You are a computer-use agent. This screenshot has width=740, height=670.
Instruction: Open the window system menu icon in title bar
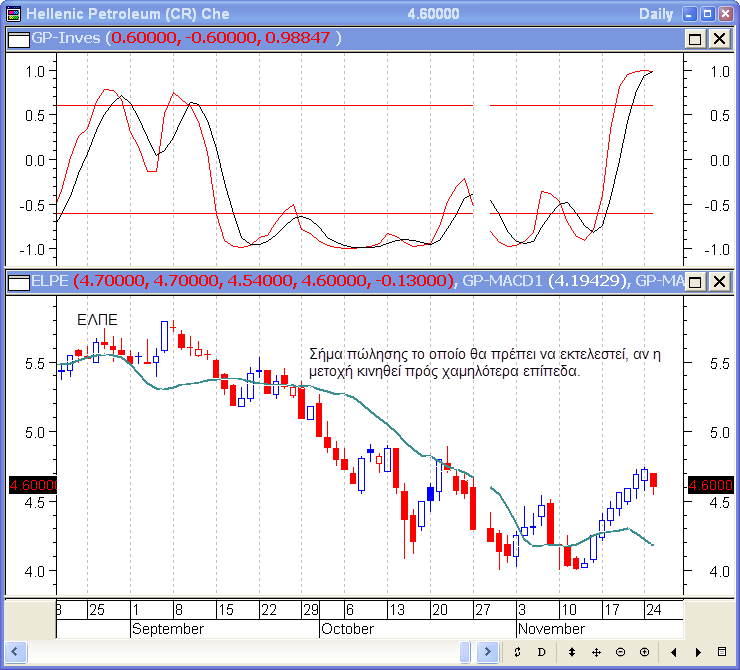point(12,14)
